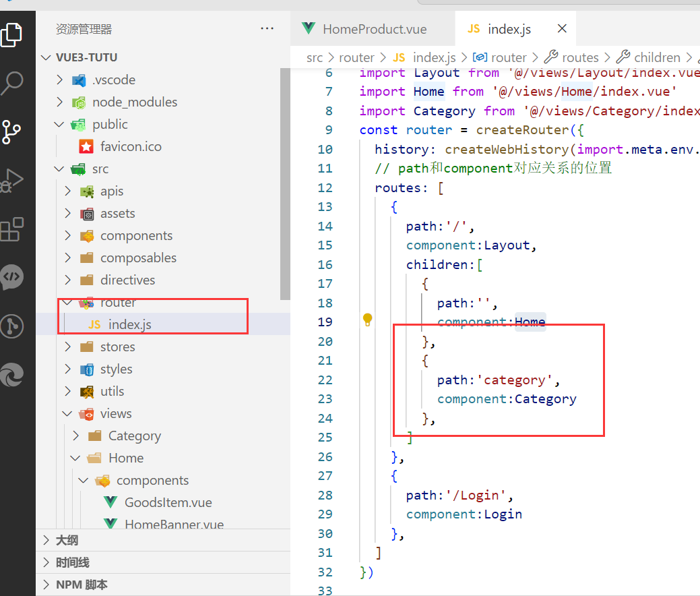The image size is (700, 596).
Task: Open GoodsItem.vue from the file tree
Action: pyautogui.click(x=166, y=502)
